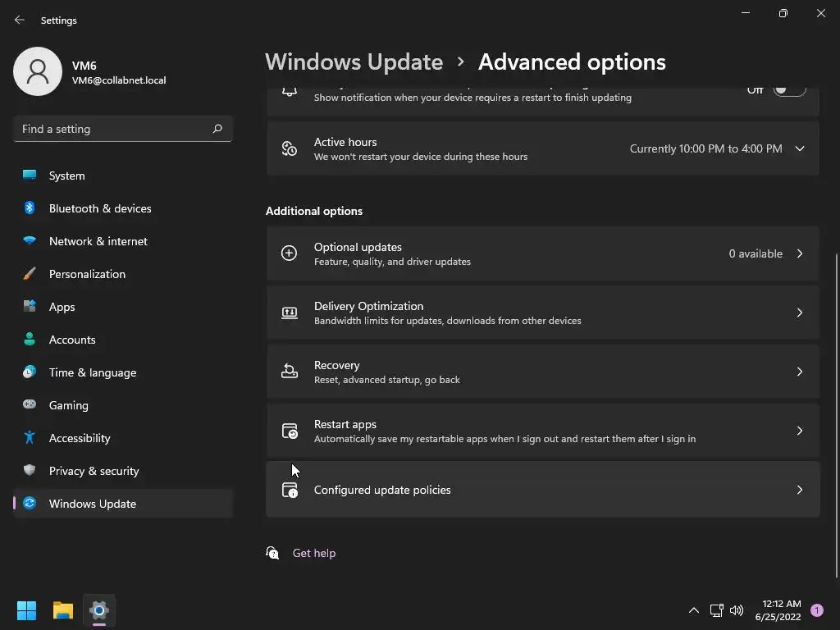
Task: Click the Bluetooth & devices icon
Action: click(30, 208)
